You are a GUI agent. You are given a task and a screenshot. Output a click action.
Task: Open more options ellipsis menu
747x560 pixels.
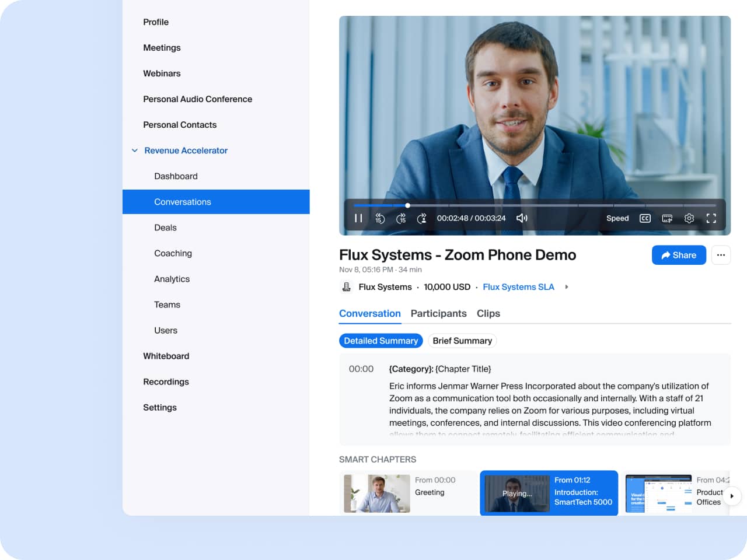pos(721,255)
